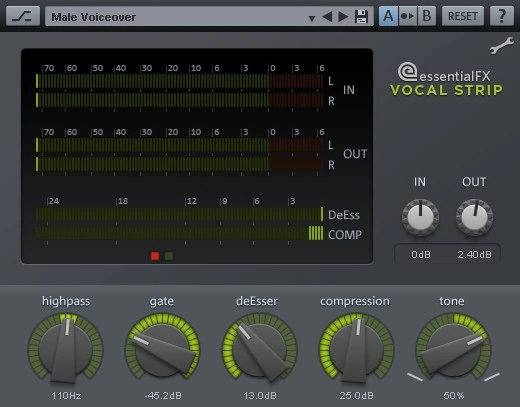Click the compression knob
The width and height of the screenshot is (520, 407).
[356, 348]
